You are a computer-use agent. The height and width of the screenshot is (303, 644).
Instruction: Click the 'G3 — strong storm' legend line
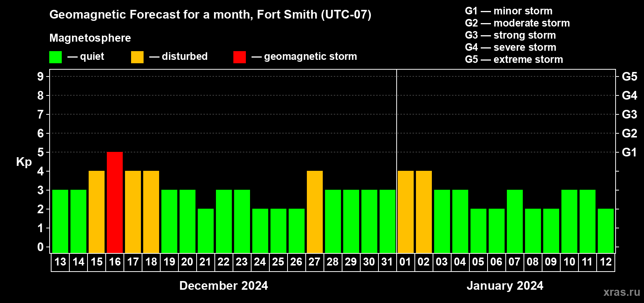[x=510, y=35]
